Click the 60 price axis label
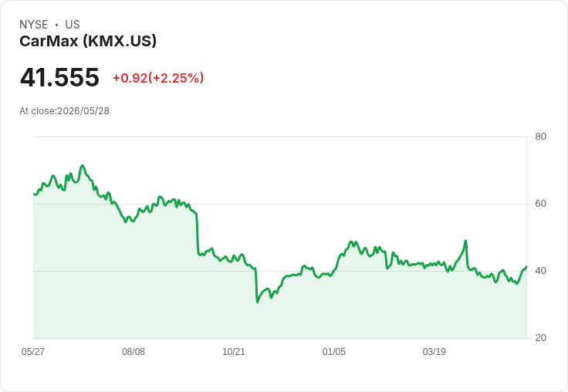 coord(540,204)
